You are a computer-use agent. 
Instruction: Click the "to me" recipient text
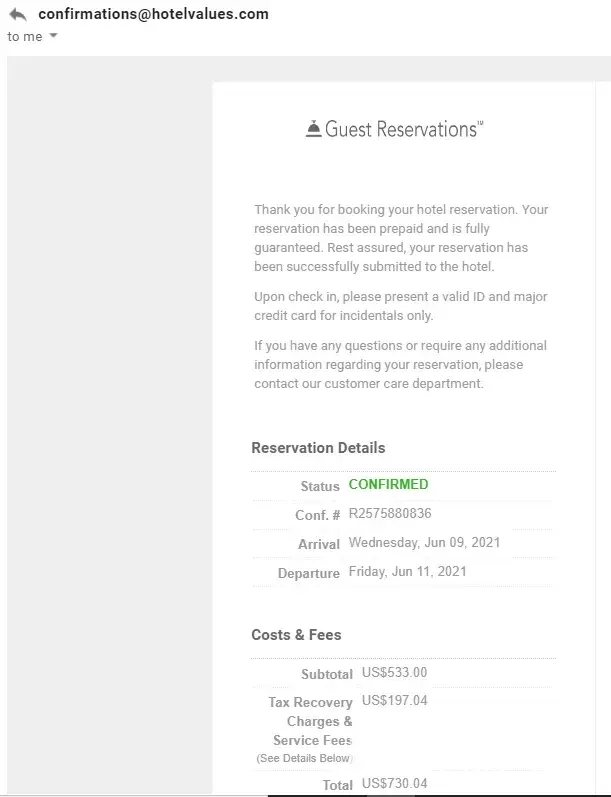25,37
